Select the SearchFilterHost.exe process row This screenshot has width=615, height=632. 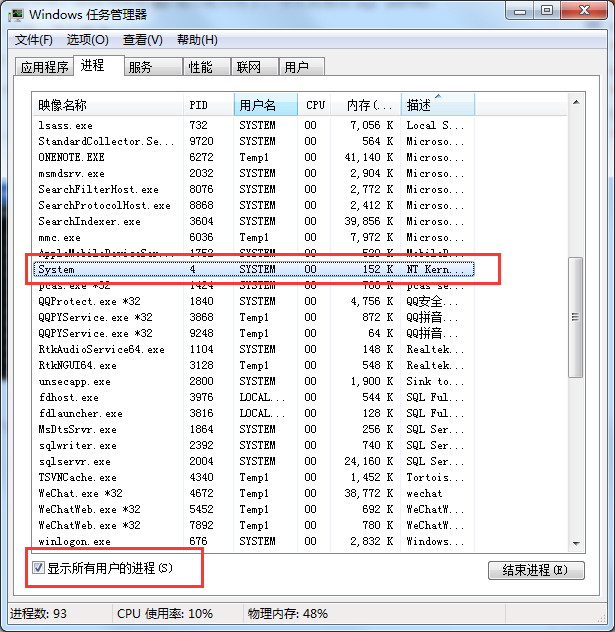pyautogui.click(x=254, y=189)
